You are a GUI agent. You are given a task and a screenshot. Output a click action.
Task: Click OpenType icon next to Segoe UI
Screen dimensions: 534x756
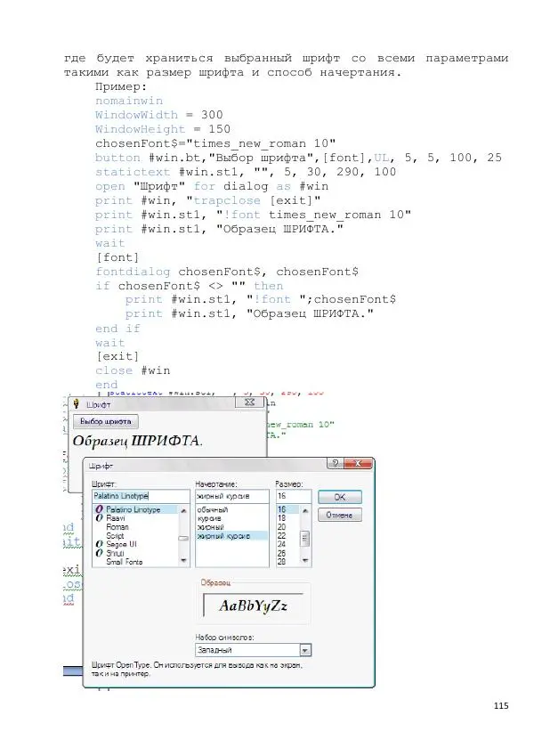[99, 544]
